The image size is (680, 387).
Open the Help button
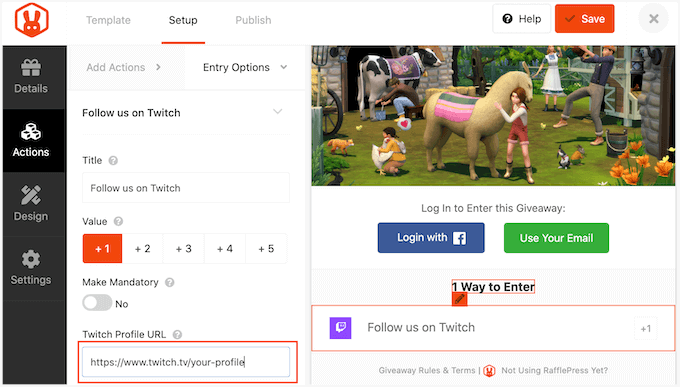pyautogui.click(x=522, y=19)
